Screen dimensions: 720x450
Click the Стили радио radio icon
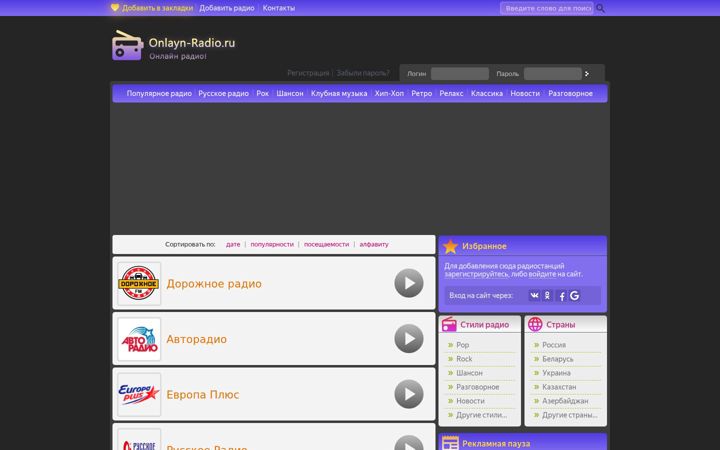click(x=449, y=324)
